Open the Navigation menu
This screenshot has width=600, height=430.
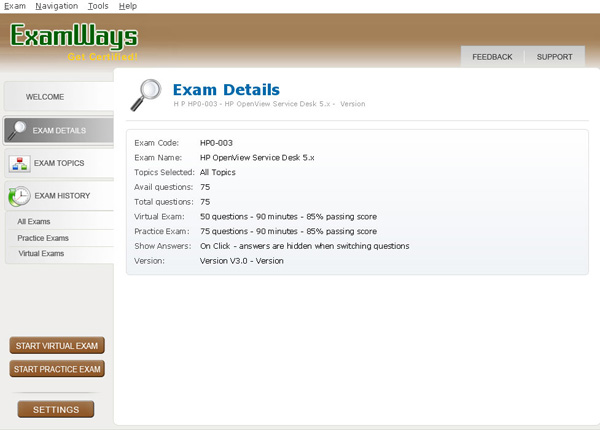(x=57, y=6)
